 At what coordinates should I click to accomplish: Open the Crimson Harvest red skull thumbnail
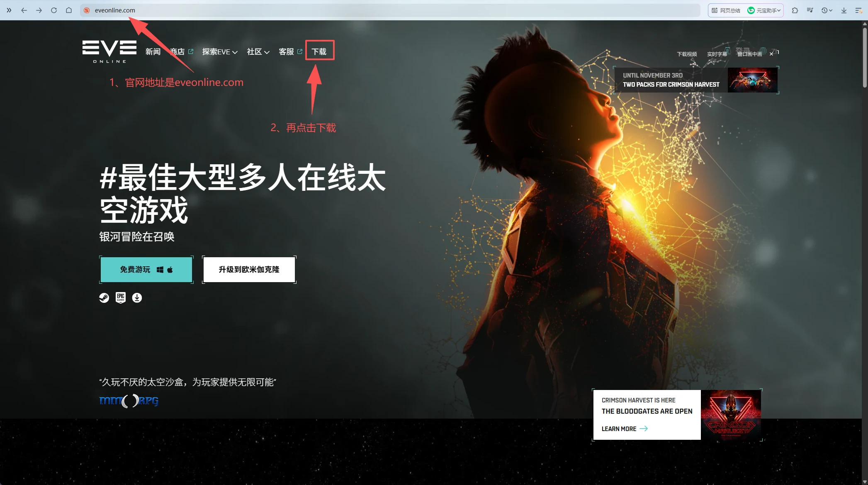[x=731, y=415]
